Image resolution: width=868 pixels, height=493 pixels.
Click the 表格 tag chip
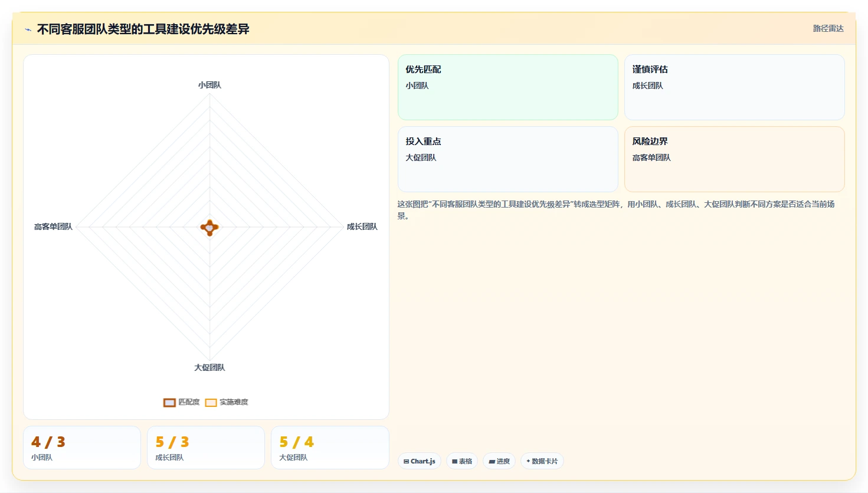[462, 461]
